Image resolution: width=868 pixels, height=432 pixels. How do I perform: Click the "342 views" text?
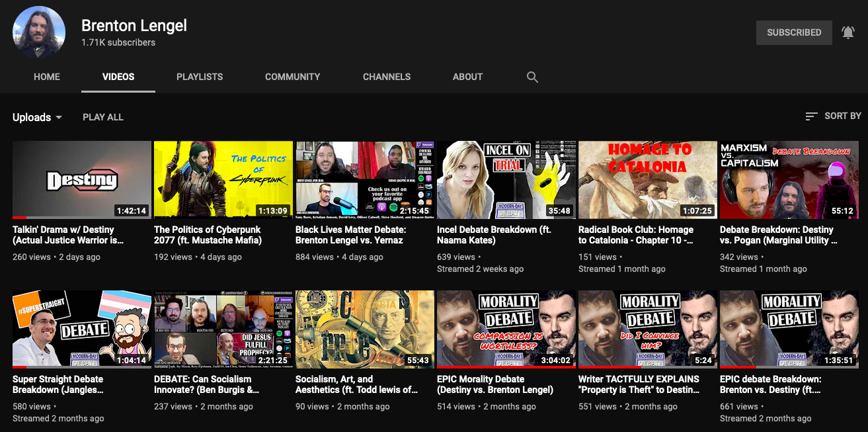point(738,257)
